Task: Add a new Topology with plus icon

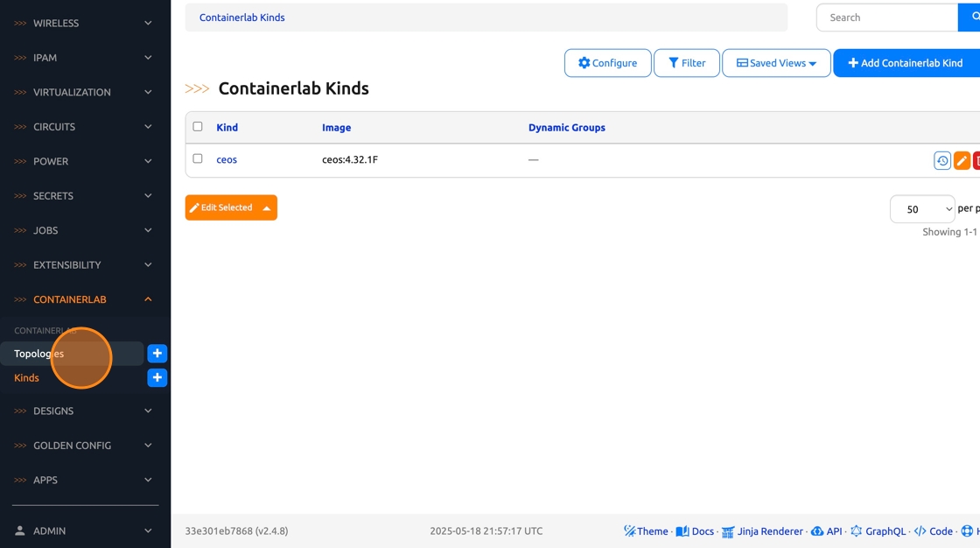Action: click(157, 354)
